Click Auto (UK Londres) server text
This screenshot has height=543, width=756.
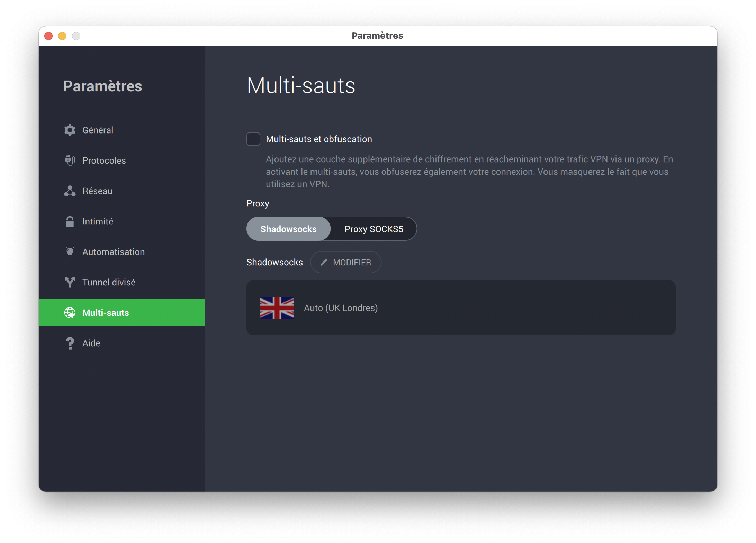[x=341, y=308]
